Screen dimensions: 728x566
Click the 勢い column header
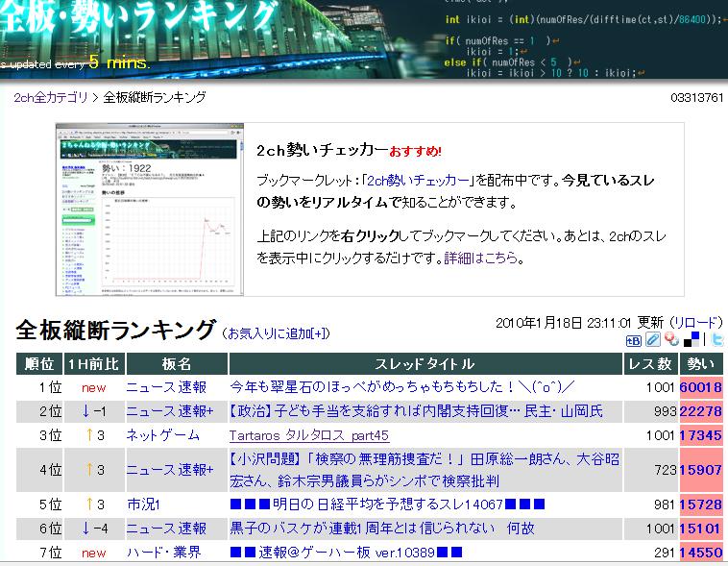[x=701, y=364]
